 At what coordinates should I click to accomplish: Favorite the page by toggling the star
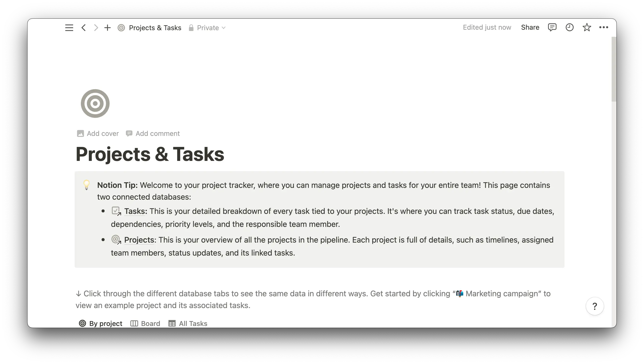pos(587,27)
